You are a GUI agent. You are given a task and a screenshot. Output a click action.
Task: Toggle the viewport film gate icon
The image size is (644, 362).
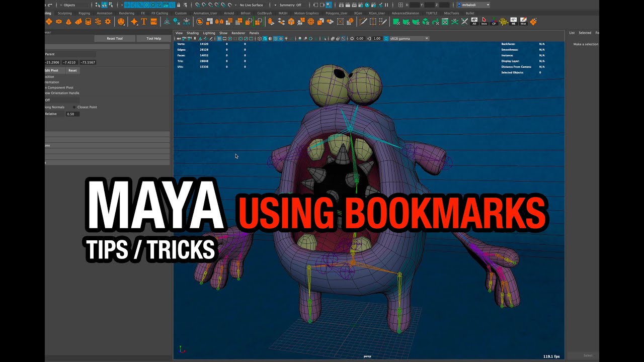(x=224, y=38)
